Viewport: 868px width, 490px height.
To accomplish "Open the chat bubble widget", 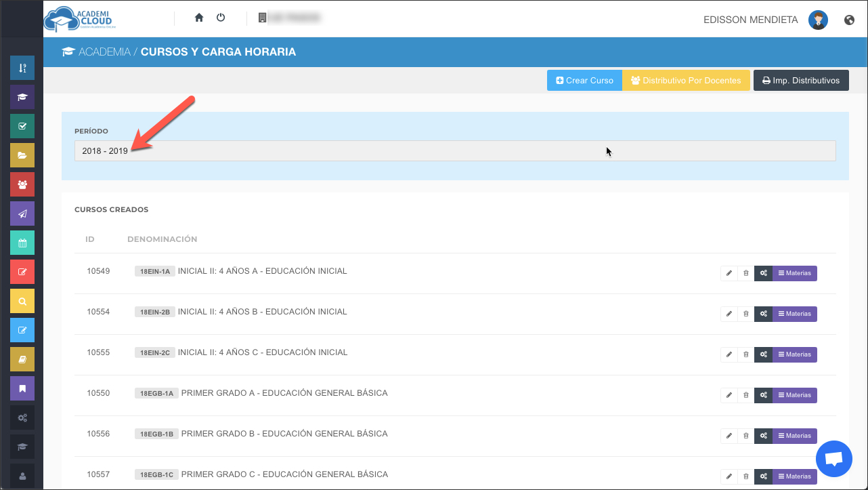I will [834, 459].
